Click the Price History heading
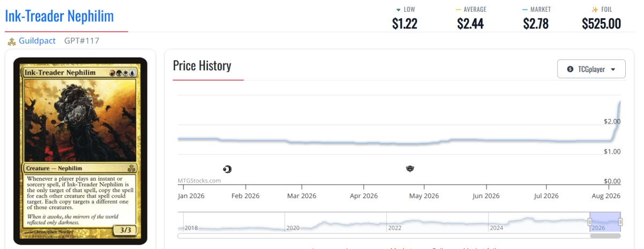 pyautogui.click(x=202, y=66)
